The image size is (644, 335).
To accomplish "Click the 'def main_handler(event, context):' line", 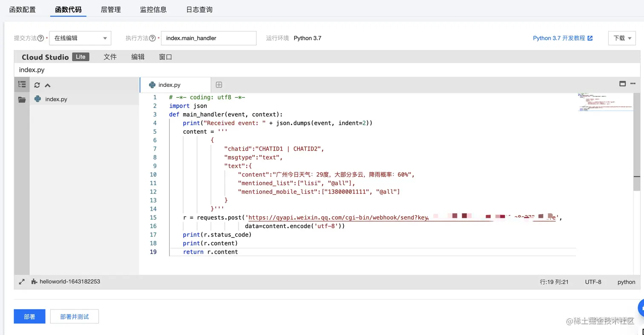I will [226, 115].
